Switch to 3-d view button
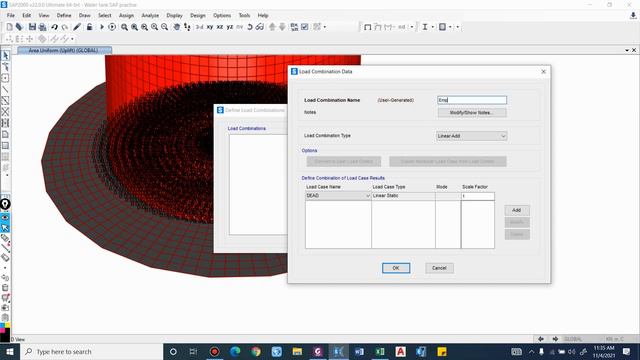This screenshot has height=360, width=640. coord(199,27)
